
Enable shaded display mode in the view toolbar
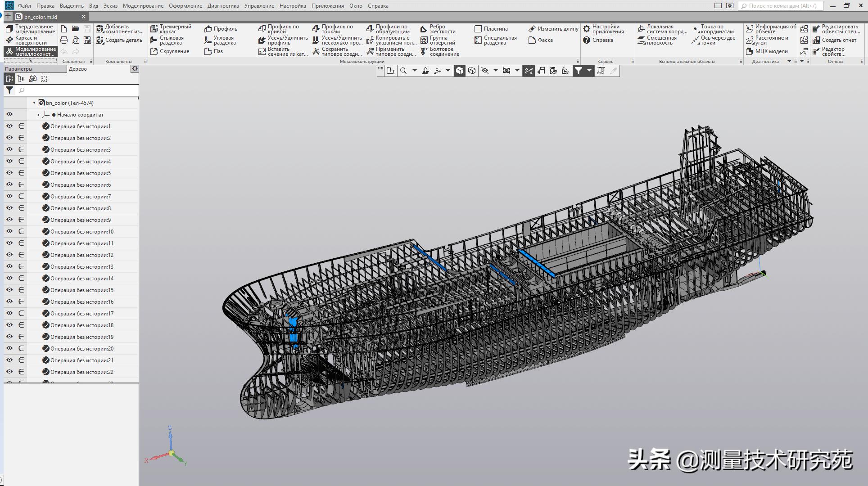click(x=459, y=71)
